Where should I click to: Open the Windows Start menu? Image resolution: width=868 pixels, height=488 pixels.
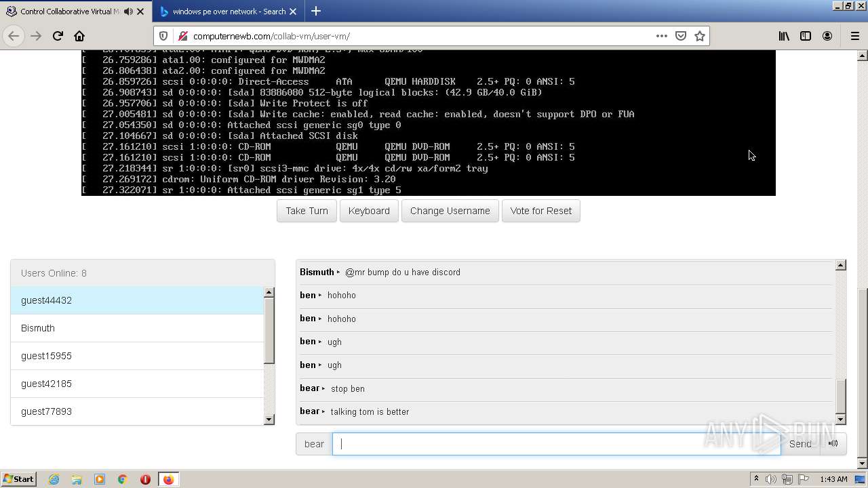tap(19, 479)
